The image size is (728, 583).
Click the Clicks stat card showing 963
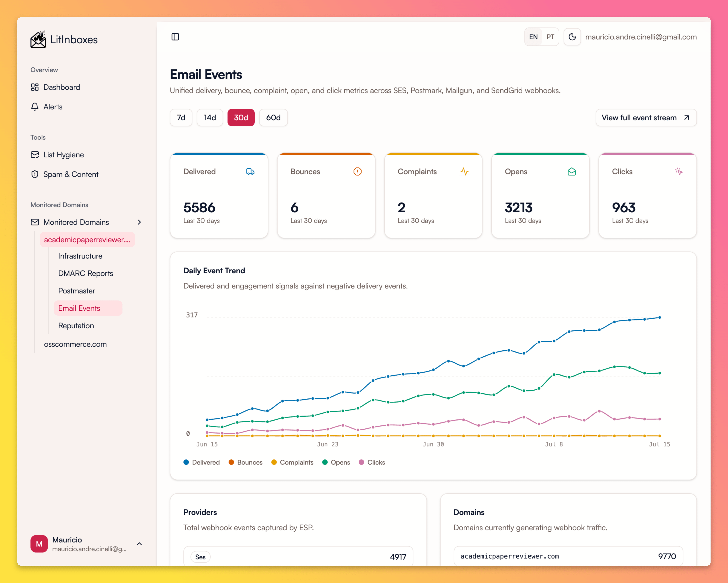tap(648, 196)
